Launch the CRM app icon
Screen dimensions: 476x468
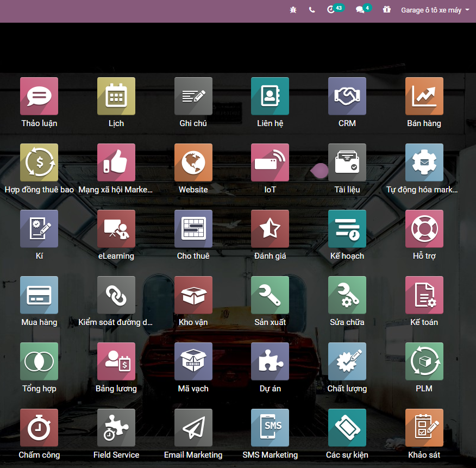(x=347, y=96)
